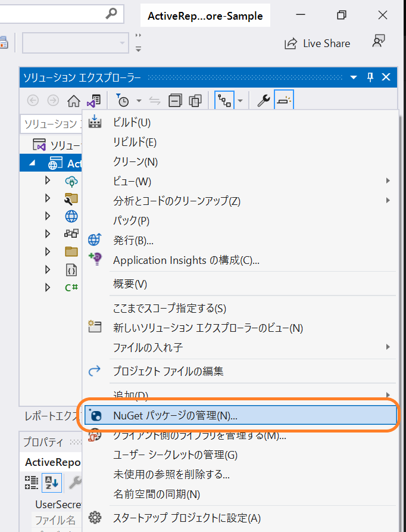This screenshot has height=532, width=406.
Task: Toggle the preview selected items icon
Action: point(283,101)
